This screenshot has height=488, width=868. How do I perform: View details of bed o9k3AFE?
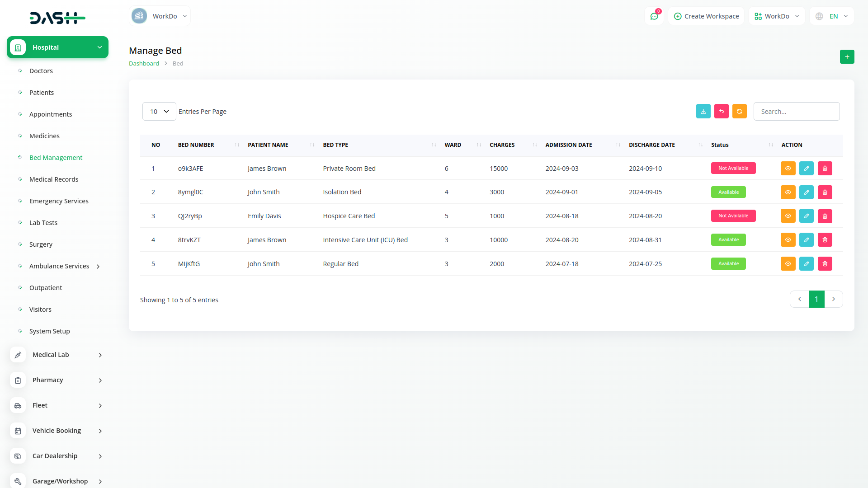[x=788, y=168]
